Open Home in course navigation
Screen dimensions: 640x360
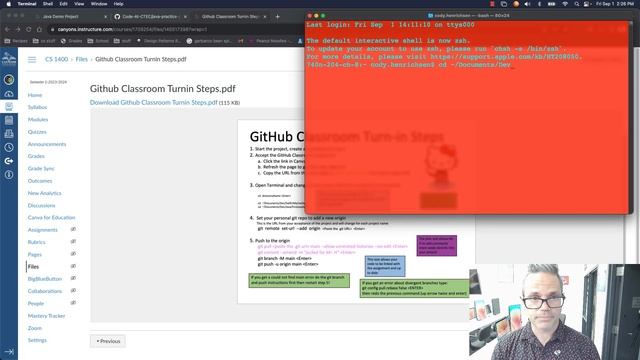coord(35,95)
